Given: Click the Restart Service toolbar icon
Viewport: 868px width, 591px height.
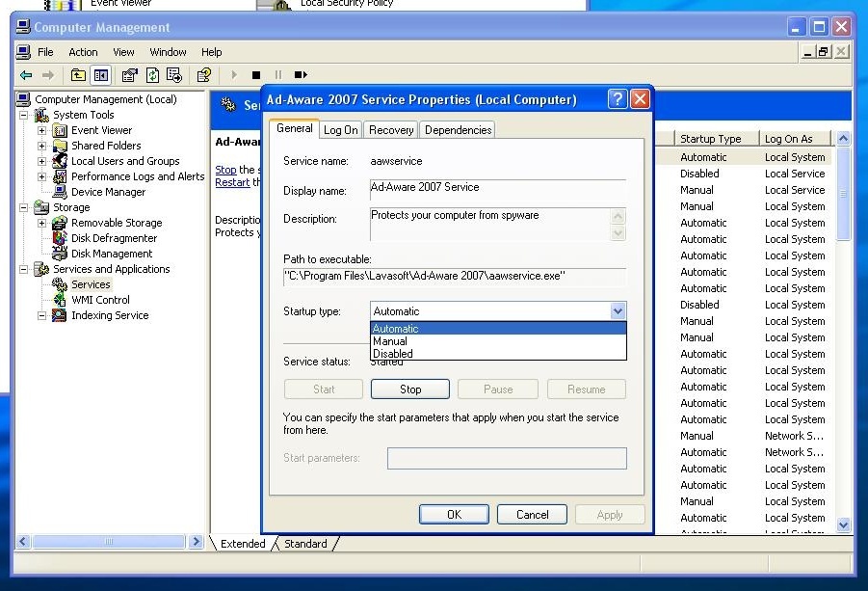Looking at the screenshot, I should point(301,75).
